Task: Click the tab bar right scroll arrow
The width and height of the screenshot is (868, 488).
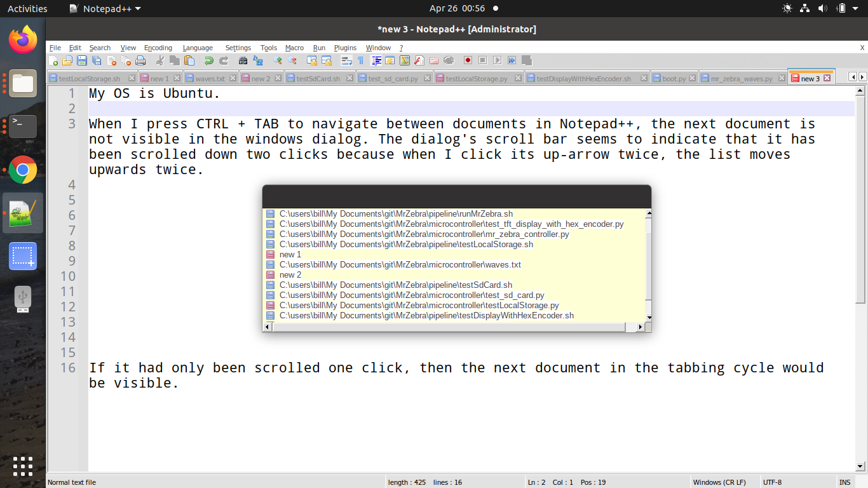Action: point(862,77)
